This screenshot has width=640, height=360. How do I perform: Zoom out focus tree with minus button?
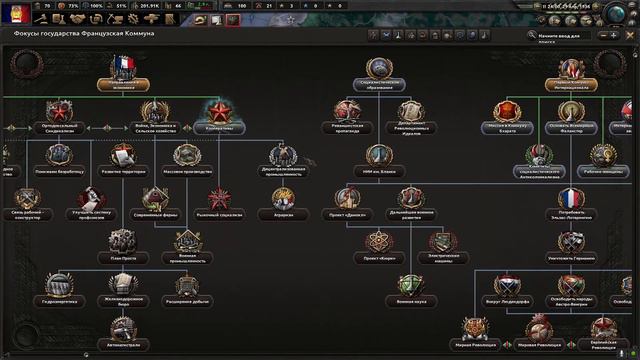coord(603,36)
